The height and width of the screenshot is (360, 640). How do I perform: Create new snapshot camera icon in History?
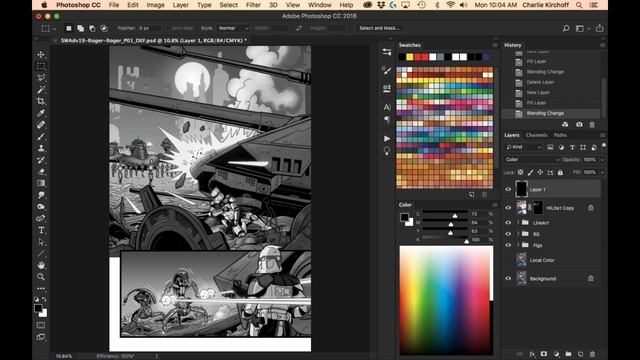[x=579, y=124]
